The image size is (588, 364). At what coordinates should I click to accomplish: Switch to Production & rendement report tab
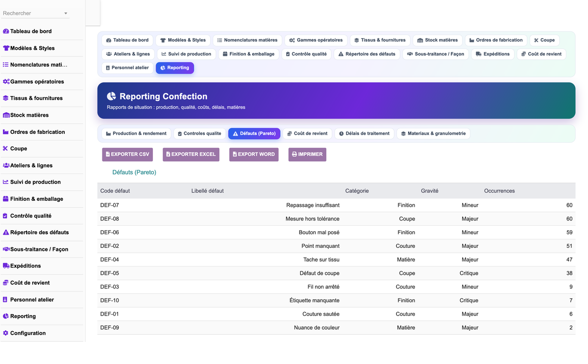click(x=136, y=133)
